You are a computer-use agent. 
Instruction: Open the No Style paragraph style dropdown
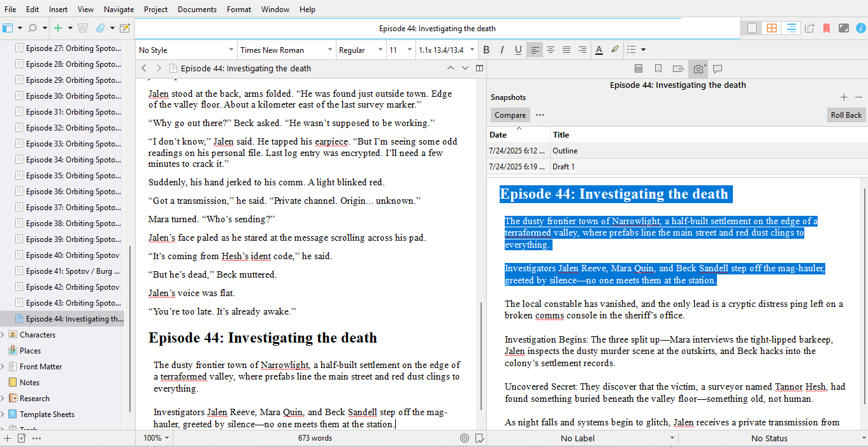coord(186,50)
